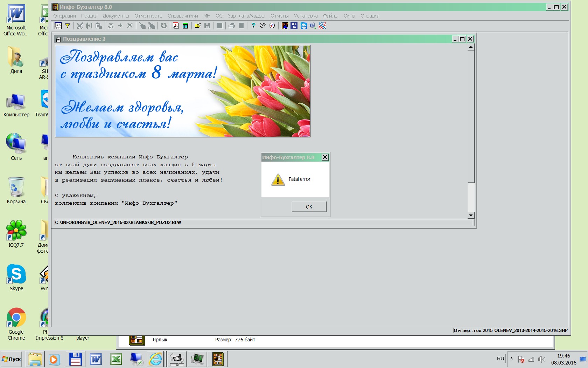
Task: Click the volume speaker icon in tray
Action: [x=541, y=359]
